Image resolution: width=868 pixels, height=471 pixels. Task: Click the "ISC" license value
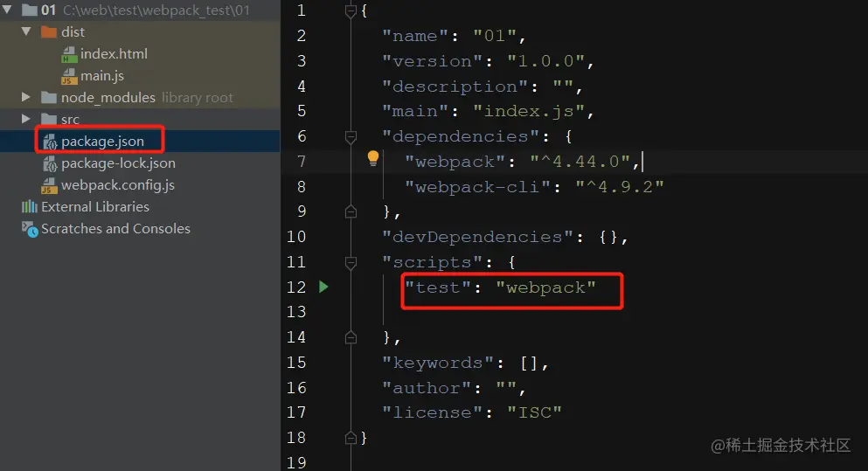pos(534,412)
